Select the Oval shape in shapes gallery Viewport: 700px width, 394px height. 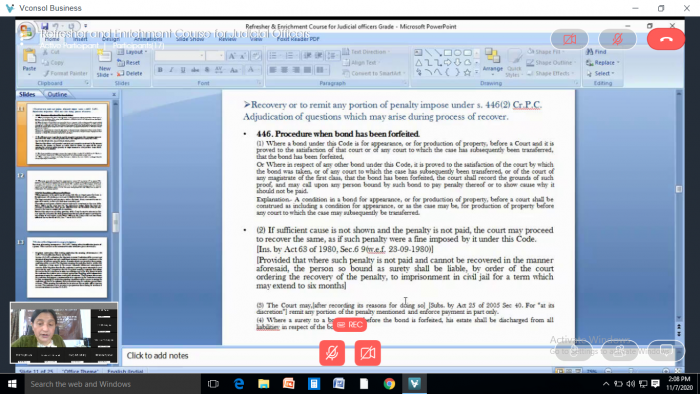click(x=458, y=53)
